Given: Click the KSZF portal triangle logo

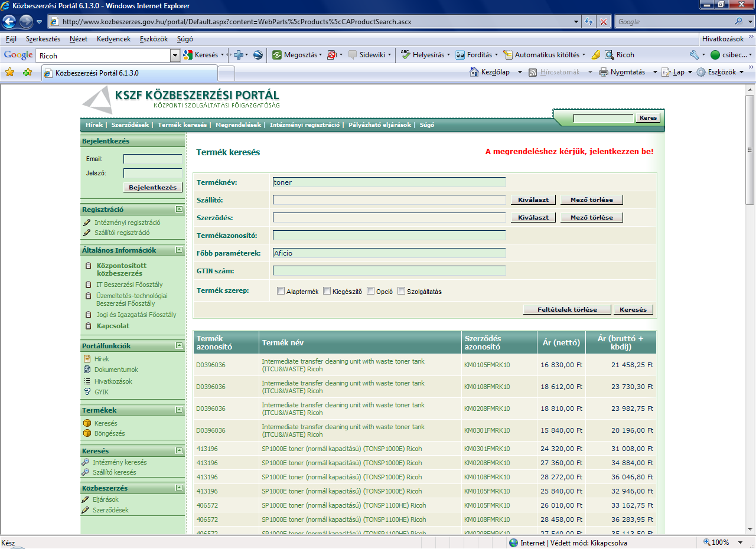Looking at the screenshot, I should click(97, 100).
